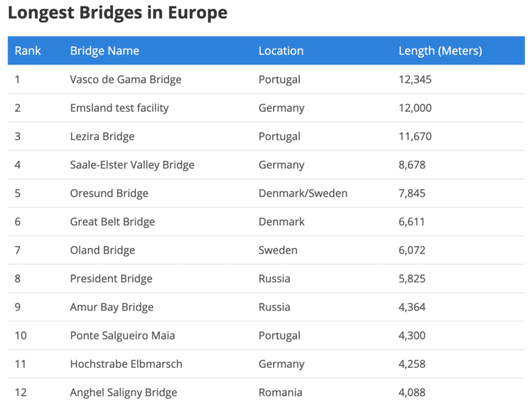
Task: Click the Denmark/Sweden location cell
Action: click(303, 193)
